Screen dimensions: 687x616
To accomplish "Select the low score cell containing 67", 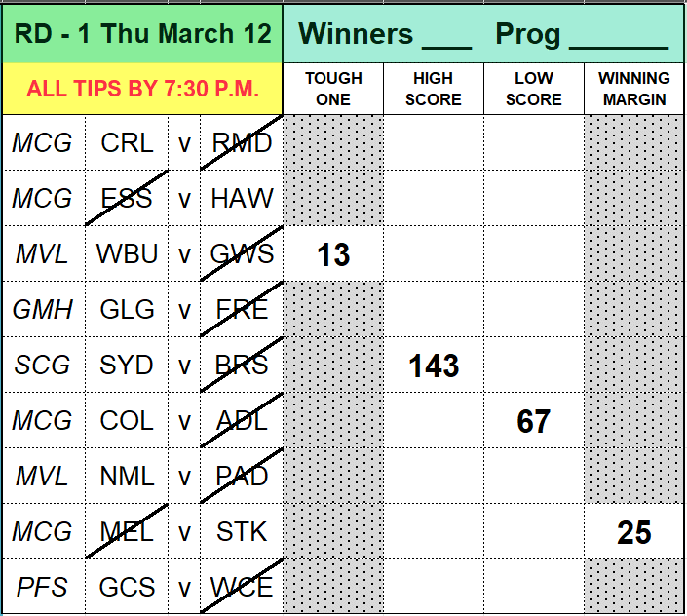I will coord(534,421).
